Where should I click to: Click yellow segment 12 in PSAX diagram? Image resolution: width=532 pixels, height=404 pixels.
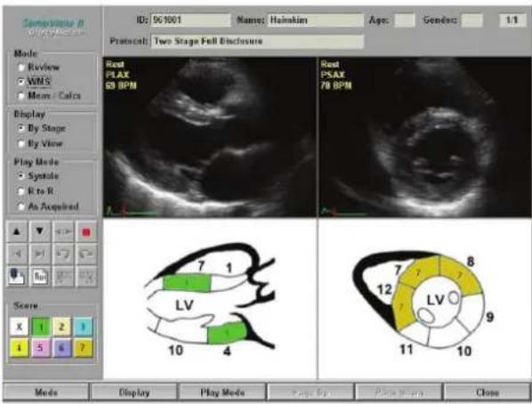(x=403, y=307)
